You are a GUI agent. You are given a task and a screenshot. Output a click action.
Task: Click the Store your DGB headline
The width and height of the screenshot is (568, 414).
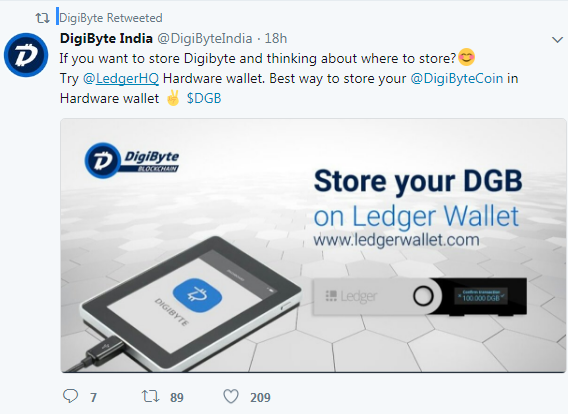418,181
